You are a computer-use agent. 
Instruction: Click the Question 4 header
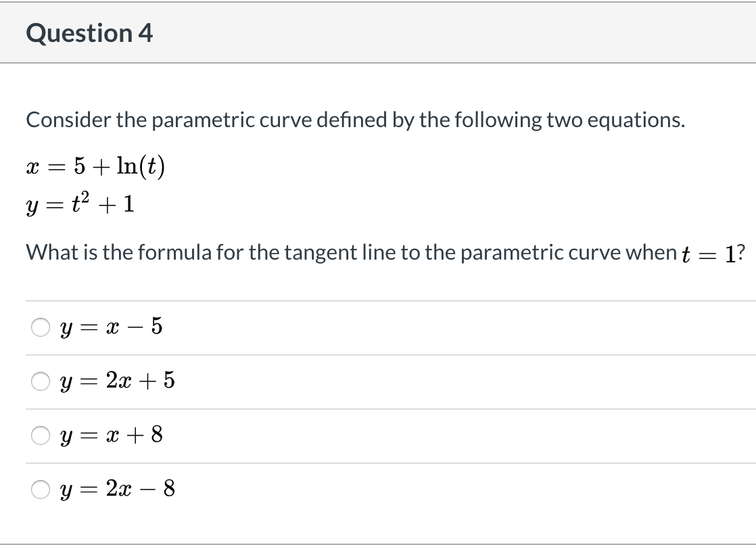click(x=90, y=32)
